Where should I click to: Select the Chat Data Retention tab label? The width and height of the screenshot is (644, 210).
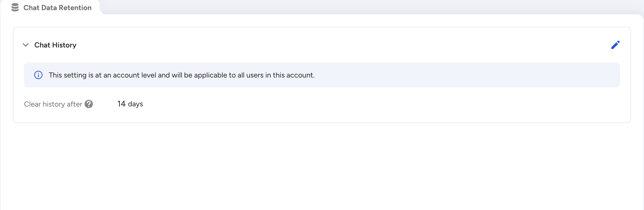tap(57, 8)
